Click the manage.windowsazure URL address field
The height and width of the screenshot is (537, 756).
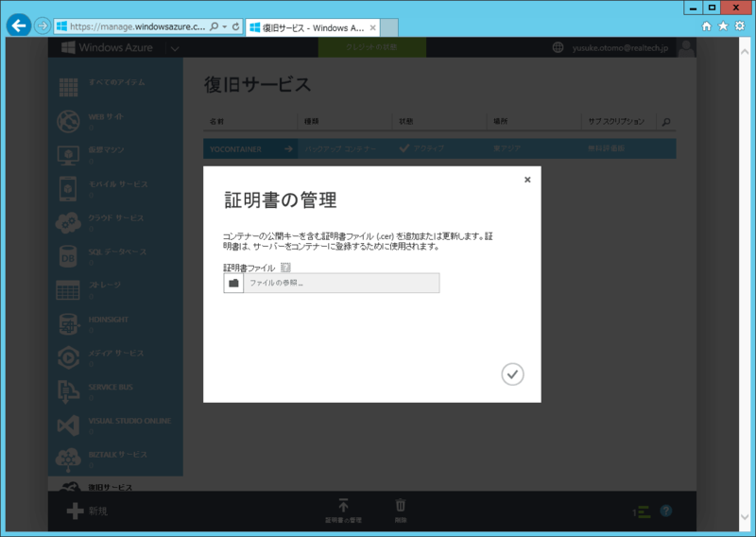137,26
